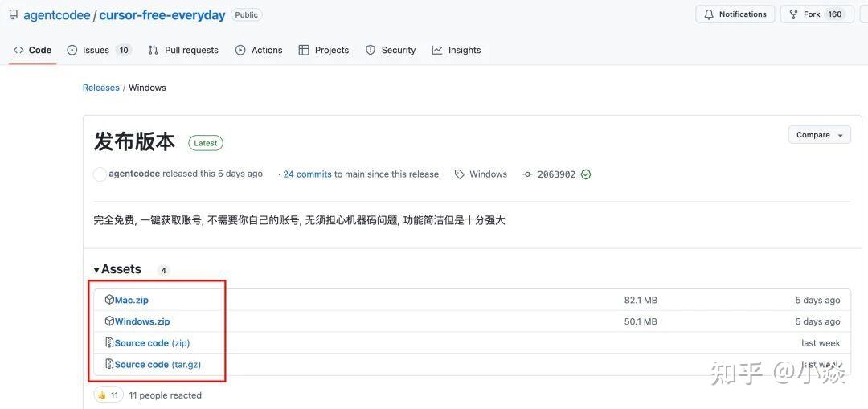Open the Pull requests tab

coord(183,50)
